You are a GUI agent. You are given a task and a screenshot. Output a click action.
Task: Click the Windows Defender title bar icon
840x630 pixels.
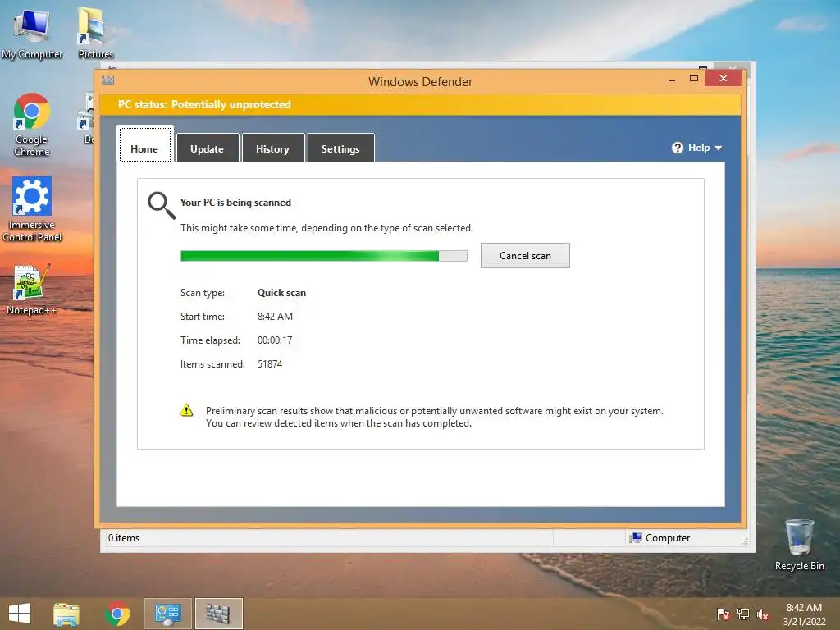tap(108, 81)
